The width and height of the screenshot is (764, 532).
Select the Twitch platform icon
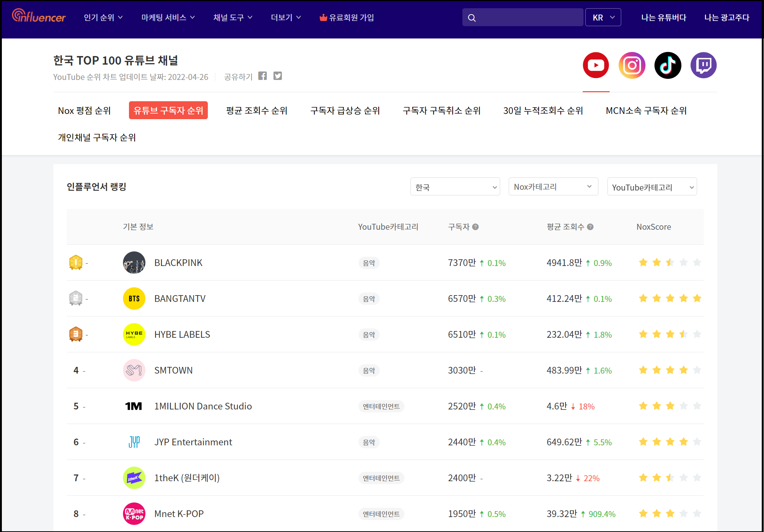pyautogui.click(x=703, y=65)
